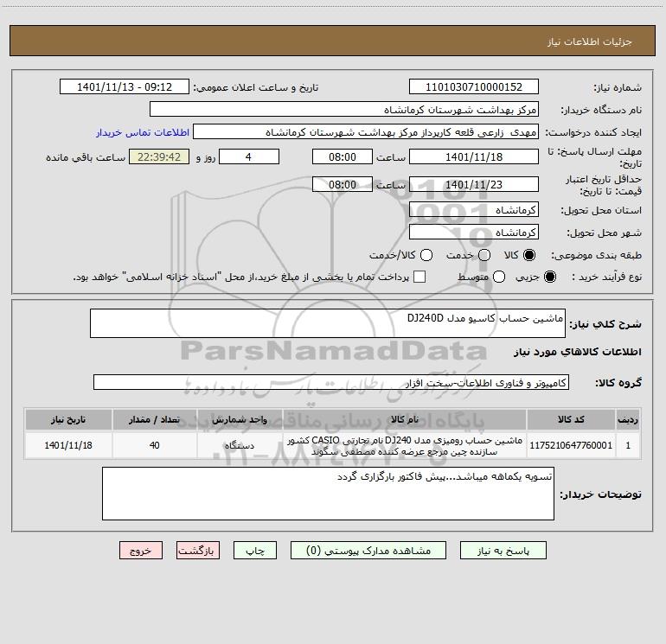The width and height of the screenshot is (666, 644).
Task: Click the ردیف column header
Action: coord(628,419)
